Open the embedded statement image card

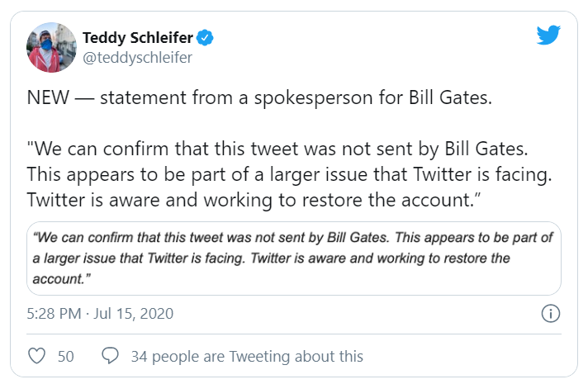[x=293, y=258]
